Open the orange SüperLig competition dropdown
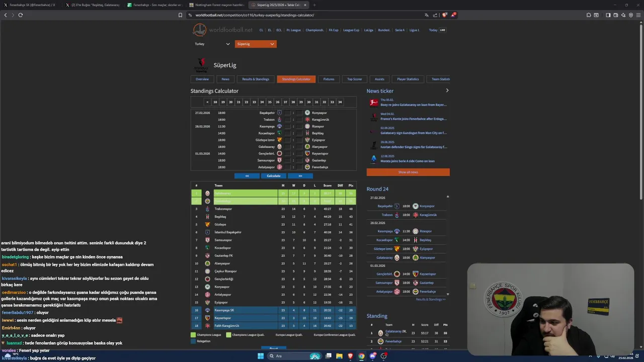The height and width of the screenshot is (362, 644). pos(256,44)
